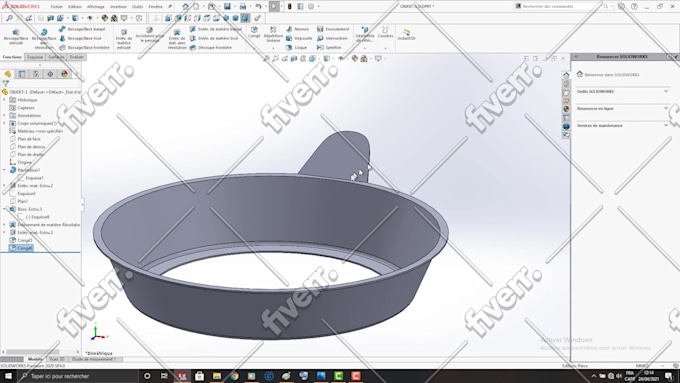Screen dimensions: 680x383
Task: Switch to the Evaluer ribbon tab
Action: [77, 57]
